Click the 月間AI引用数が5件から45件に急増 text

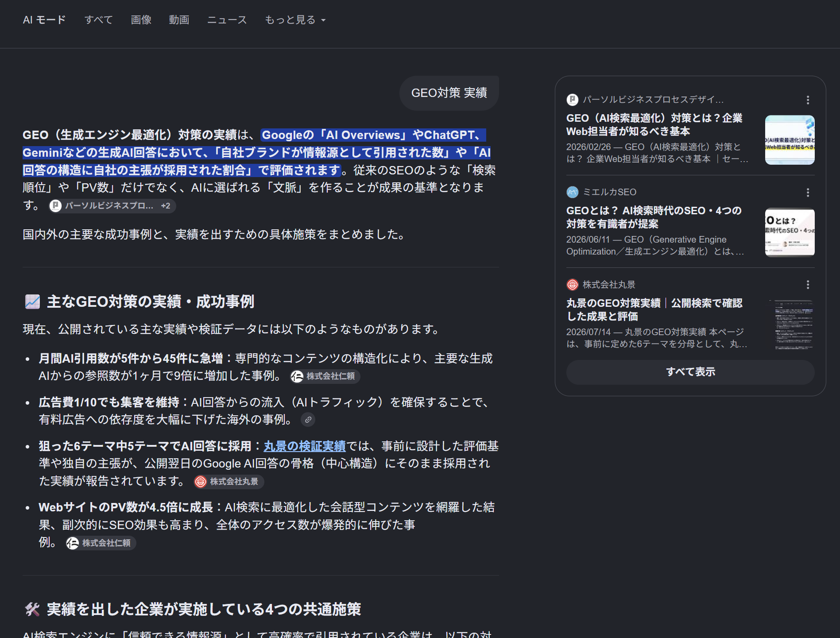(x=131, y=358)
